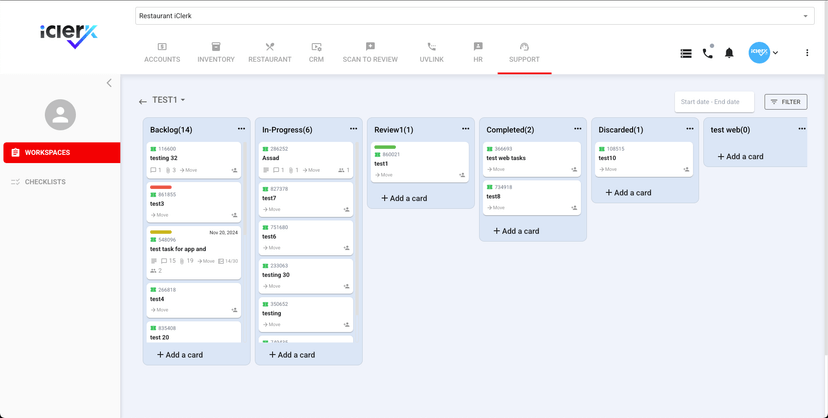Click the back arrow beside TEST1
This screenshot has height=418, width=828.
[x=143, y=101]
